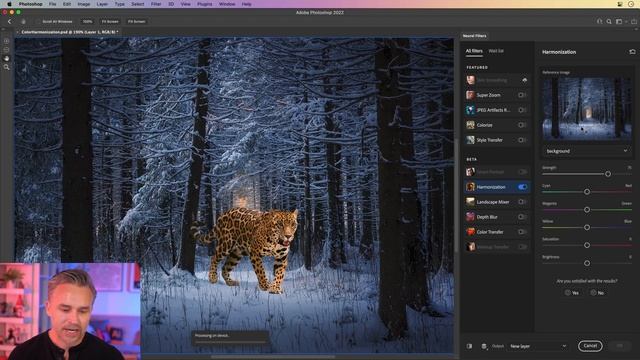Click the layer preview stack icon beside Output

click(x=484, y=346)
